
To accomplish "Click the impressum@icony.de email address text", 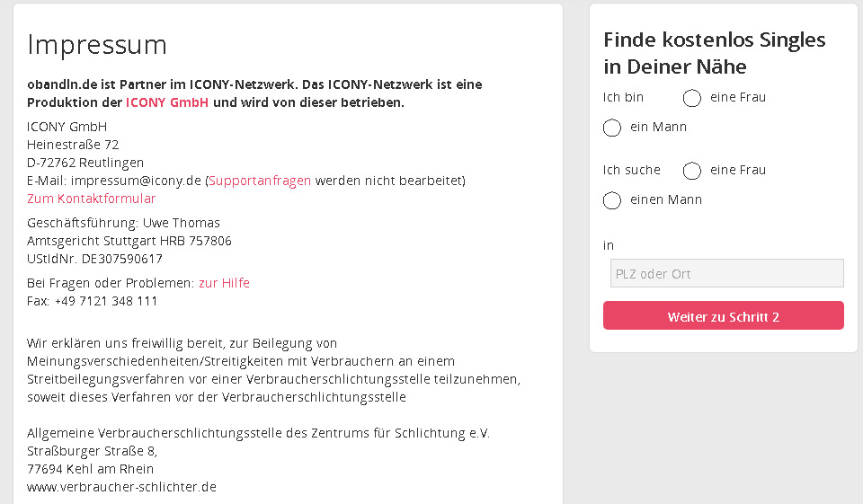I will tap(136, 181).
